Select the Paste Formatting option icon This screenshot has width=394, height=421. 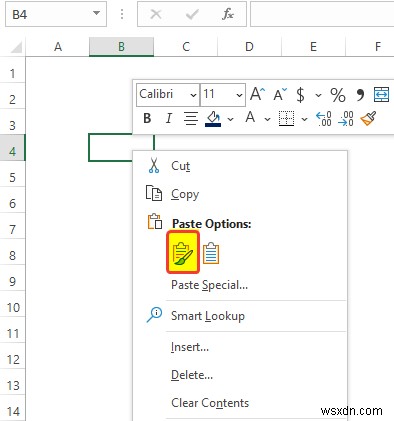click(183, 252)
